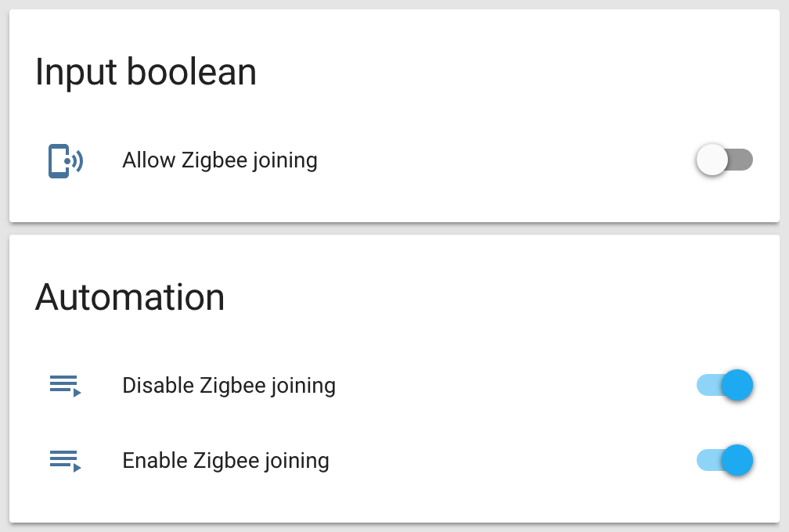Select the Enable Zigbee joining row label
This screenshot has height=532, width=789.
pyautogui.click(x=225, y=460)
